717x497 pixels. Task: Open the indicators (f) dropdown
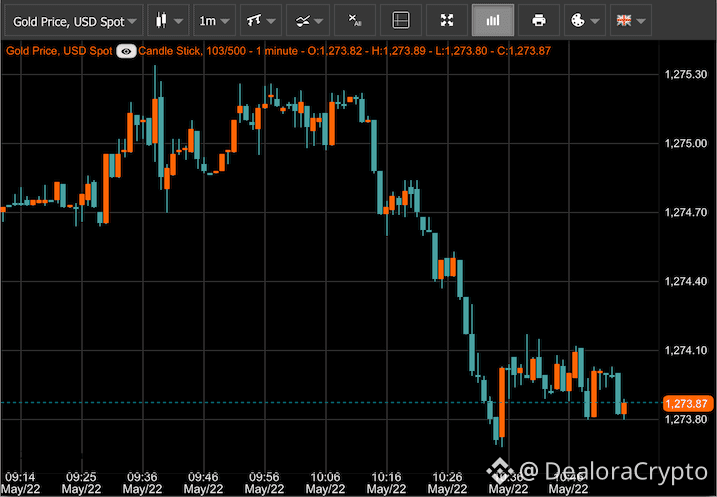(261, 21)
